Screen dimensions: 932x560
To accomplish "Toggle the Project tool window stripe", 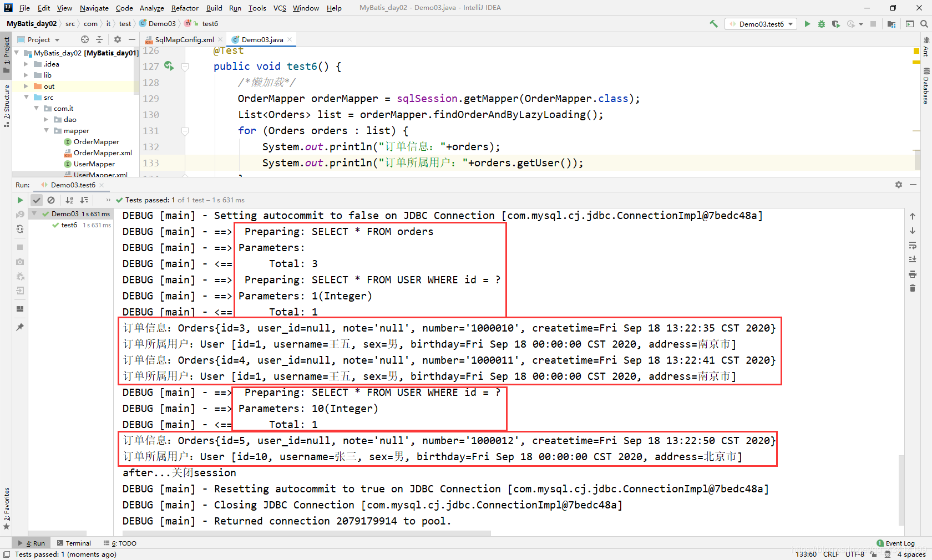I will [6, 55].
